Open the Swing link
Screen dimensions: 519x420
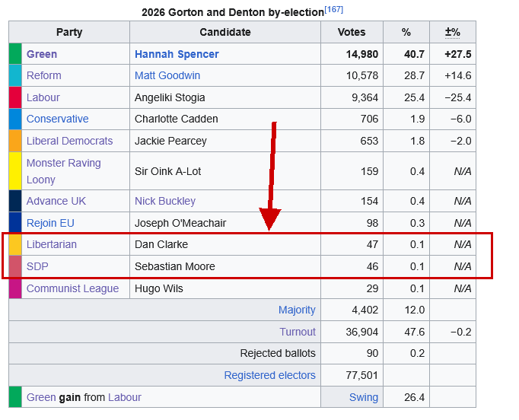(364, 397)
